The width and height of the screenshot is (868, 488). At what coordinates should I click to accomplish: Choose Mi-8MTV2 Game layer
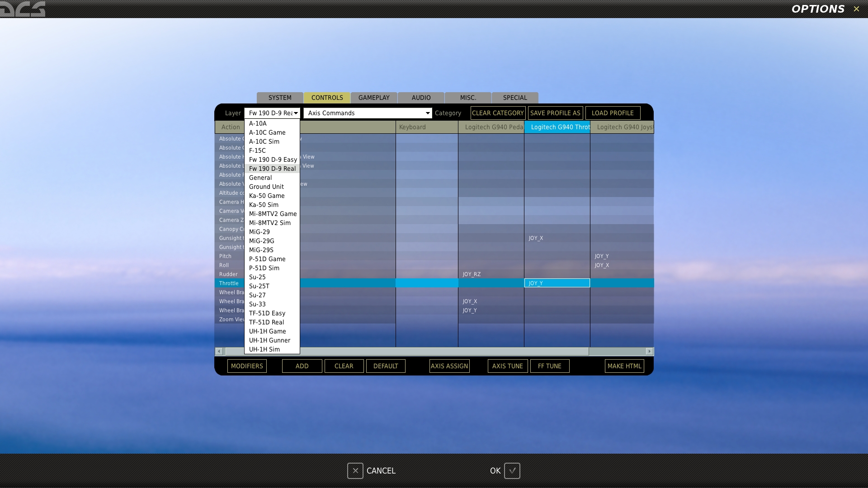(x=272, y=214)
